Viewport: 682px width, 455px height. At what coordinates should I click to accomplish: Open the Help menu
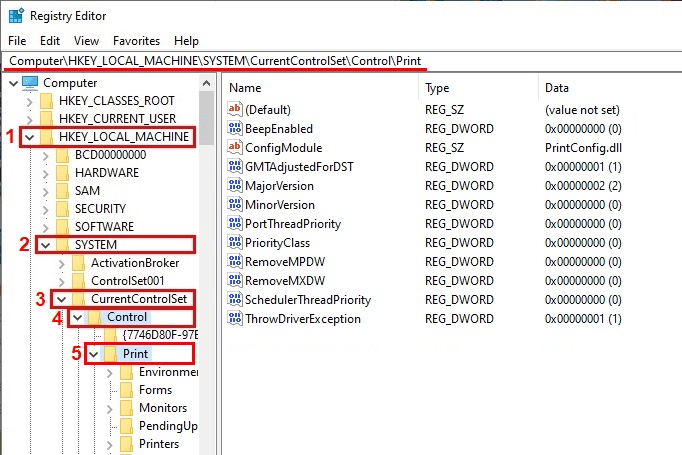tap(186, 41)
